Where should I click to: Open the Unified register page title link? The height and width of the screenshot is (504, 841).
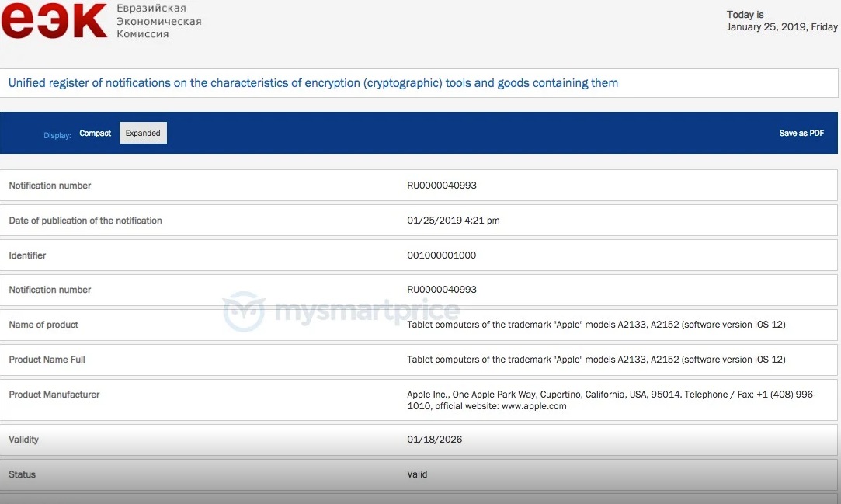tap(313, 83)
